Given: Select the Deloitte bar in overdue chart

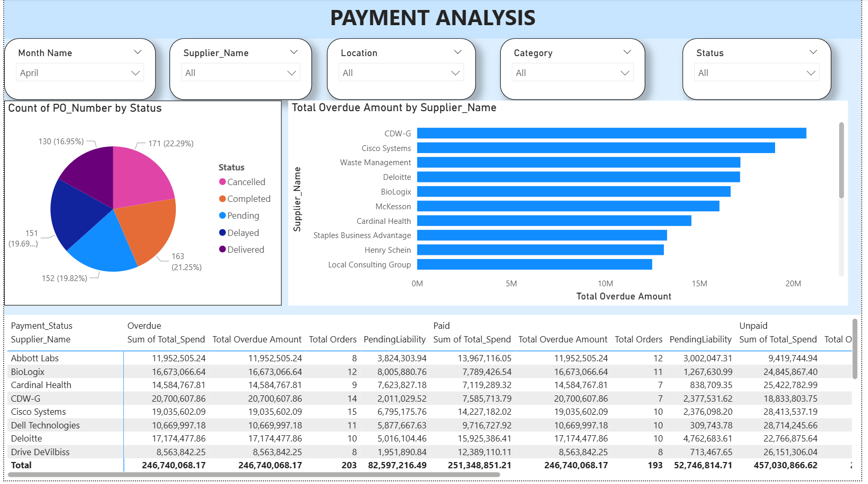Looking at the screenshot, I should [578, 177].
